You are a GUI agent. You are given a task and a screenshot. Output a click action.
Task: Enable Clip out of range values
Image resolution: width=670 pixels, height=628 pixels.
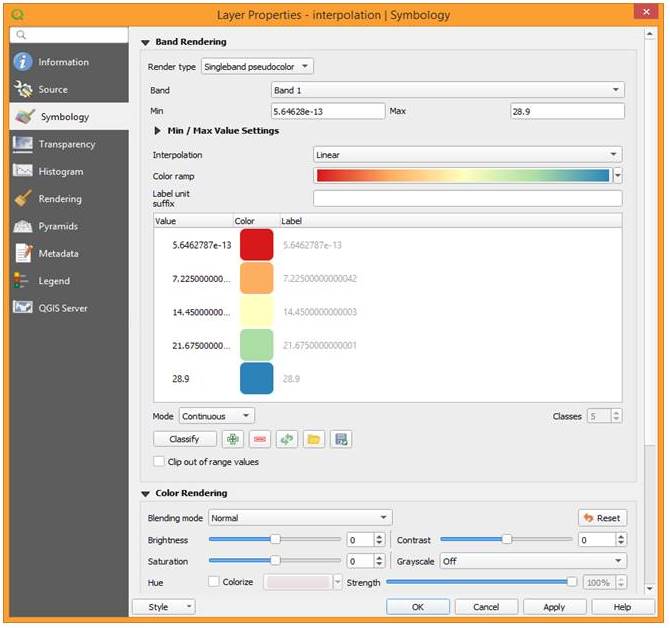coord(159,461)
